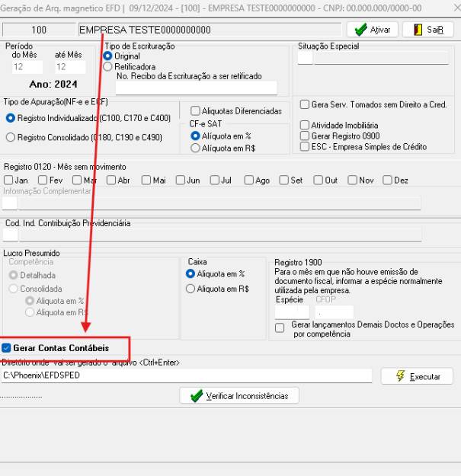Select the Original escrituração radio
Viewport: 461px width, 476px height.
tap(107, 56)
